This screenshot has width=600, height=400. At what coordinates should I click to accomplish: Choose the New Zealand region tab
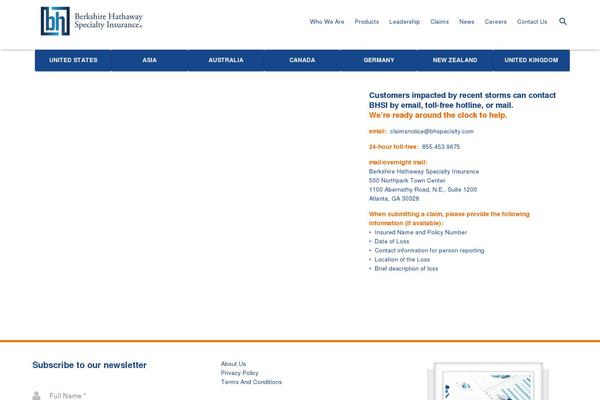(455, 60)
